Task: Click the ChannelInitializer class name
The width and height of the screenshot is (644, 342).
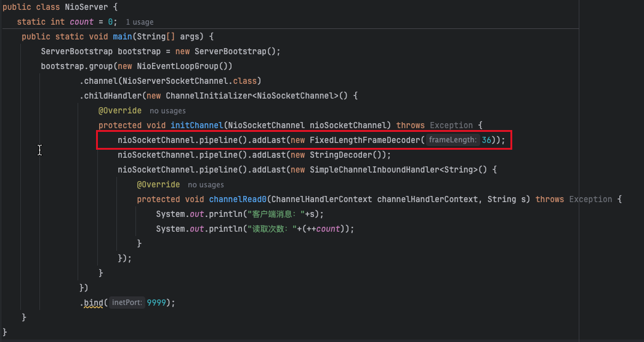Action: pos(209,96)
